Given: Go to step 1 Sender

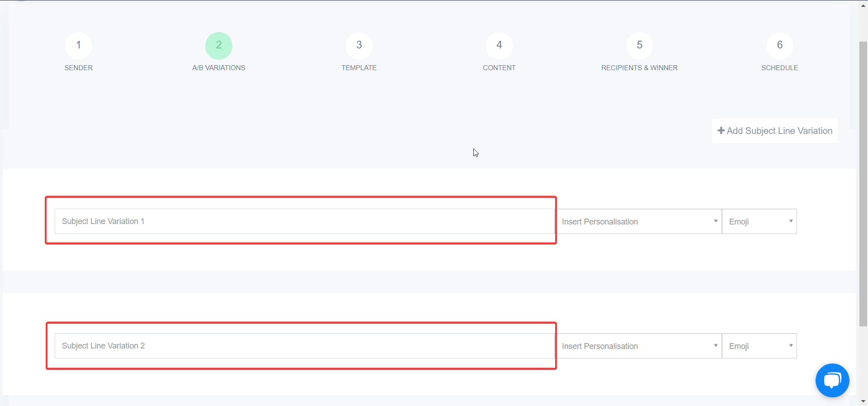Looking at the screenshot, I should pyautogui.click(x=79, y=45).
